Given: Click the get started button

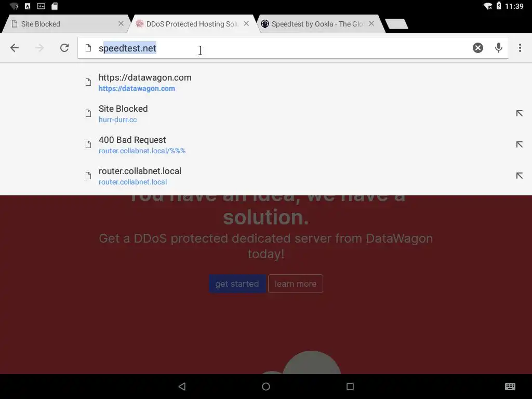Looking at the screenshot, I should pyautogui.click(x=237, y=284).
